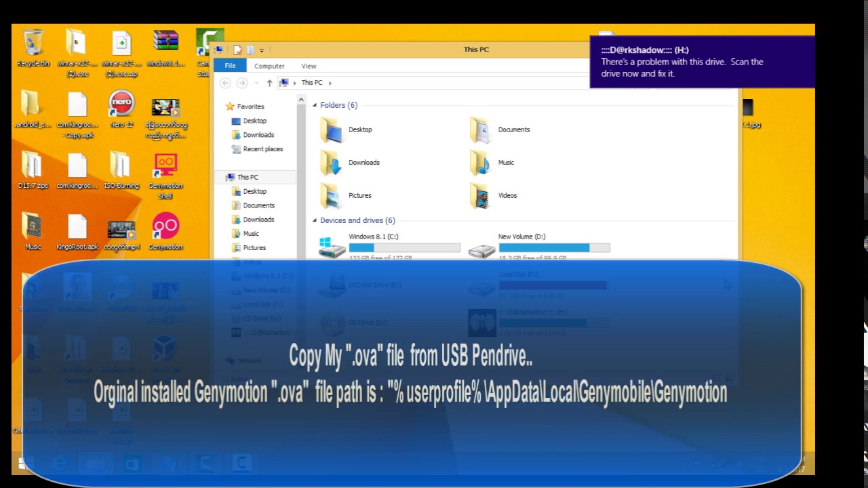The width and height of the screenshot is (868, 488).
Task: Open the .android_s folder on desktop
Action: coord(33,109)
